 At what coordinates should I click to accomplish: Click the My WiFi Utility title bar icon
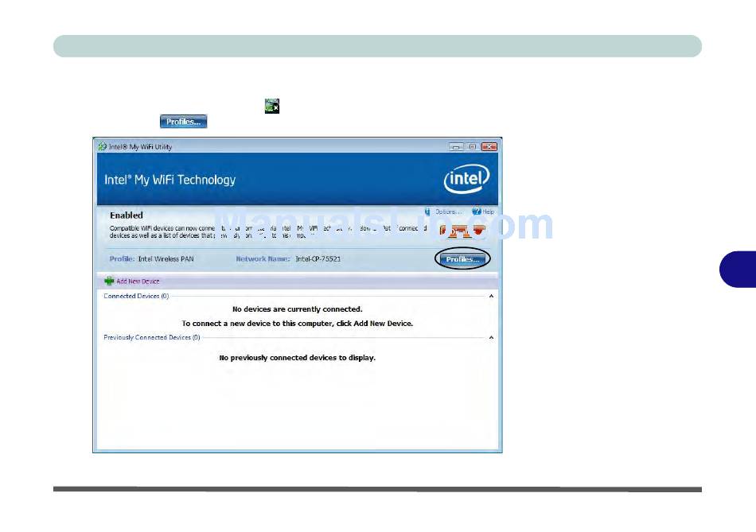point(102,146)
